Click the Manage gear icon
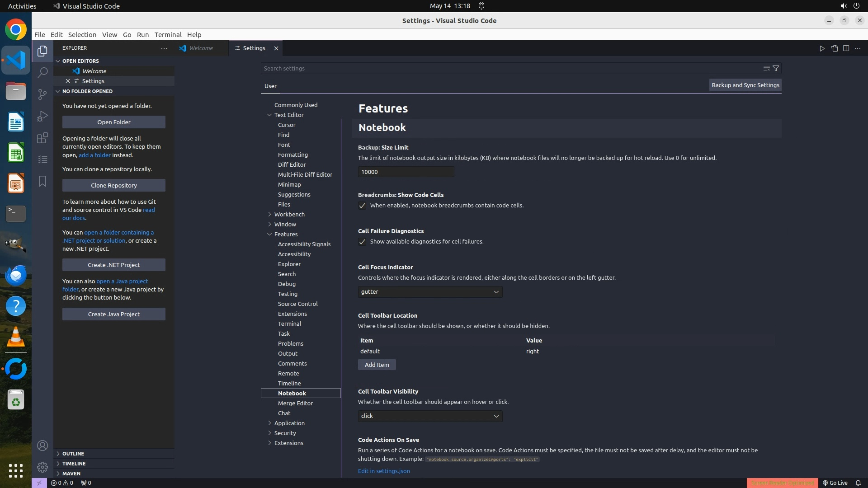This screenshot has height=488, width=868. point(42,467)
